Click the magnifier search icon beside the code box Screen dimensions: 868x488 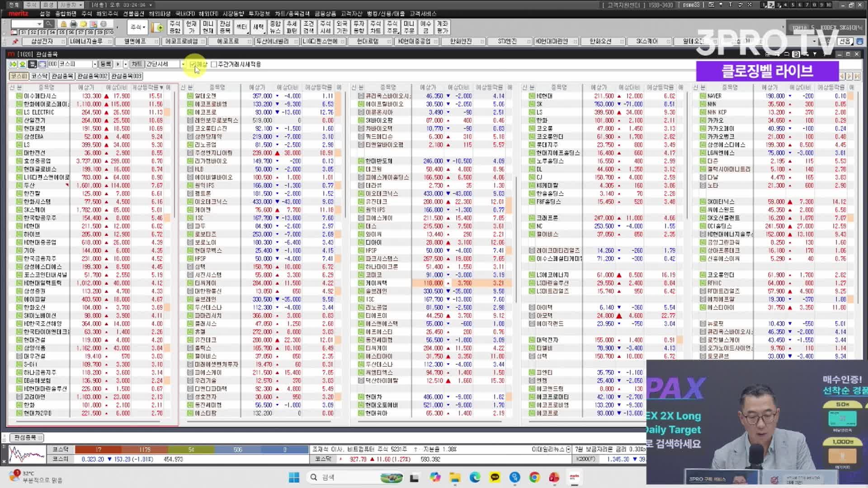[48, 23]
